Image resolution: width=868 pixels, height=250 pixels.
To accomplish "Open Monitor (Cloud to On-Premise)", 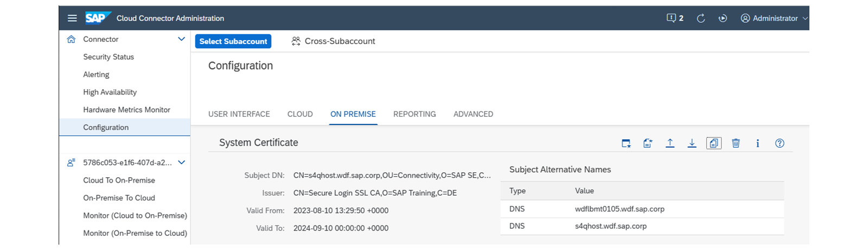I will pyautogui.click(x=135, y=215).
